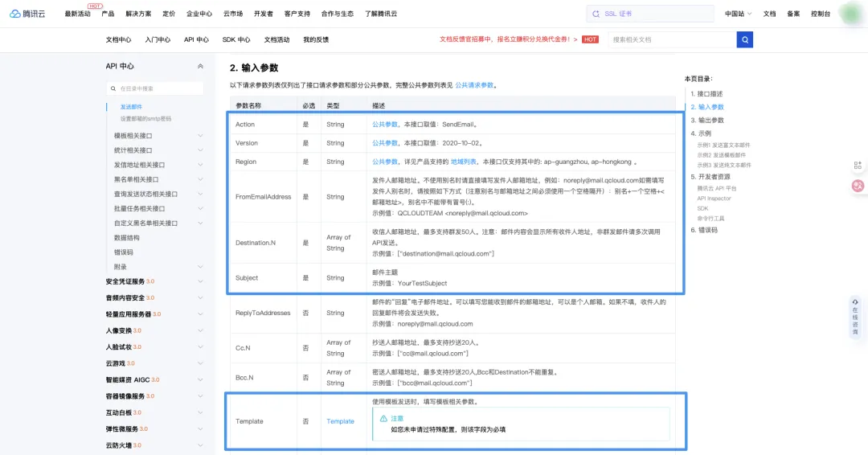868x455 pixels.
Task: Expand 云游戏 category in sidebar
Action: click(200, 363)
